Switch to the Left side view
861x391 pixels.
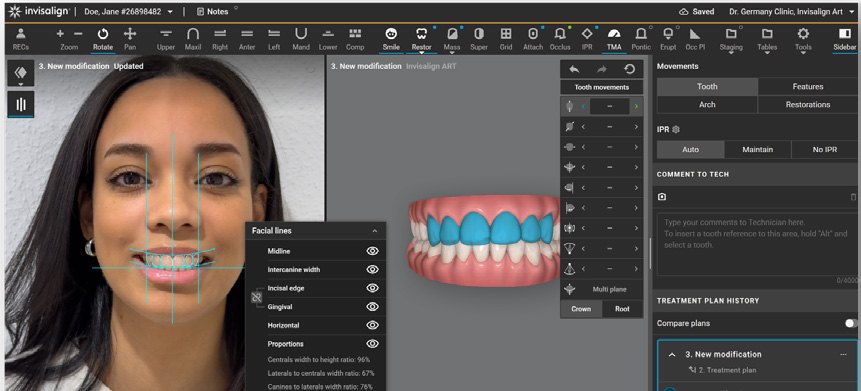274,39
